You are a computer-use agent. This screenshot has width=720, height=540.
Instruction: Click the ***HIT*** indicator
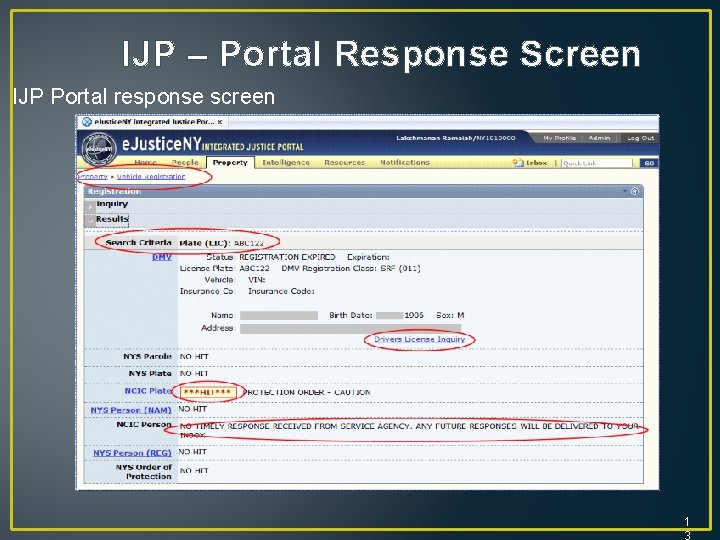click(209, 393)
